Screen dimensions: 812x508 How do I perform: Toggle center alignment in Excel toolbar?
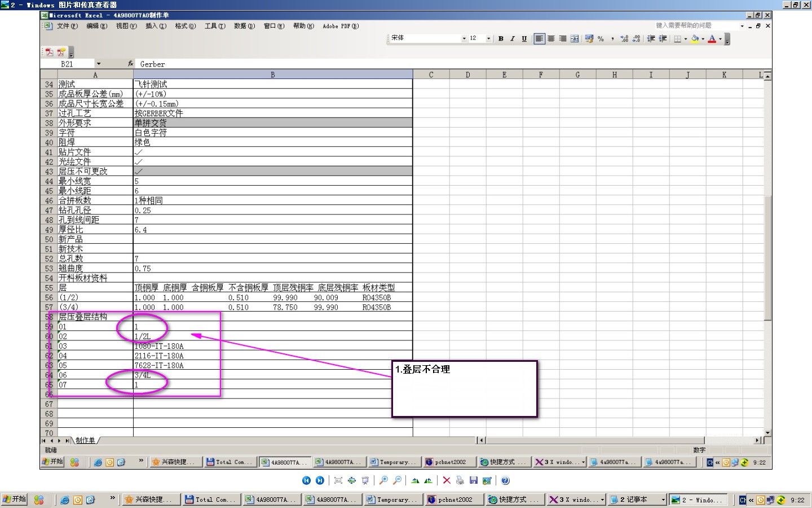pyautogui.click(x=551, y=38)
